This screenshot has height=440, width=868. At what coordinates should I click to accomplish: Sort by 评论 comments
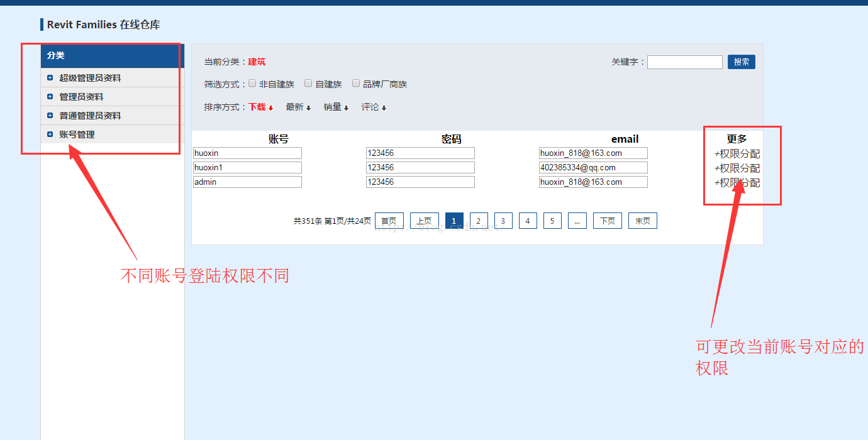[374, 107]
